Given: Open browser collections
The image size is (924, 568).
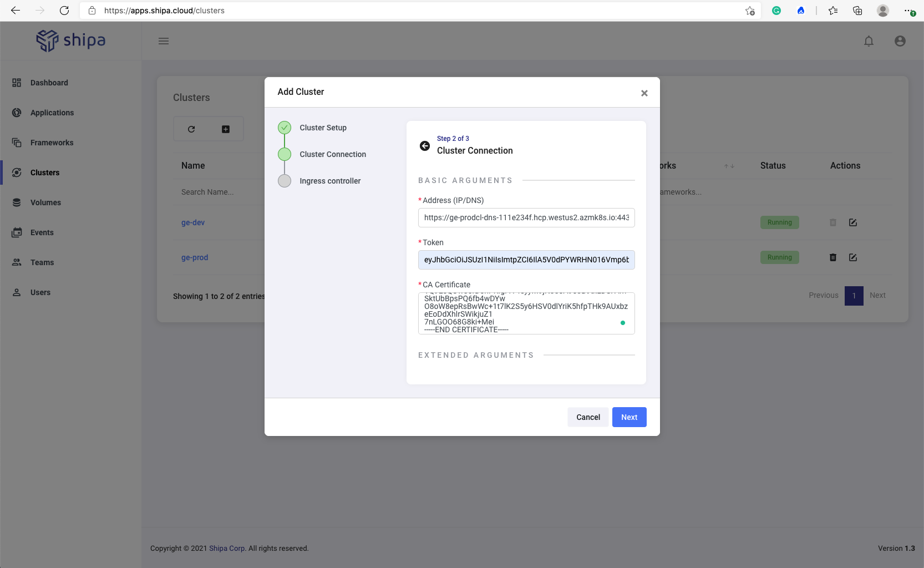Looking at the screenshot, I should pos(857,11).
